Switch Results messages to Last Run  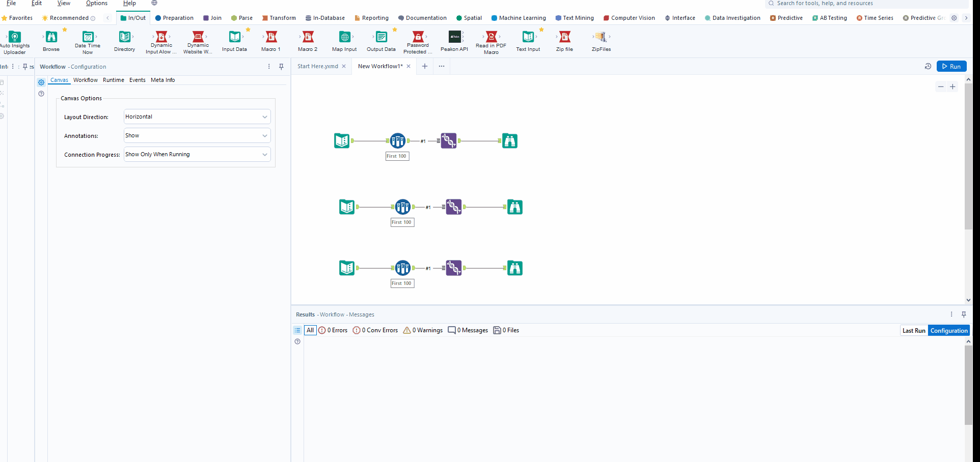(913, 330)
